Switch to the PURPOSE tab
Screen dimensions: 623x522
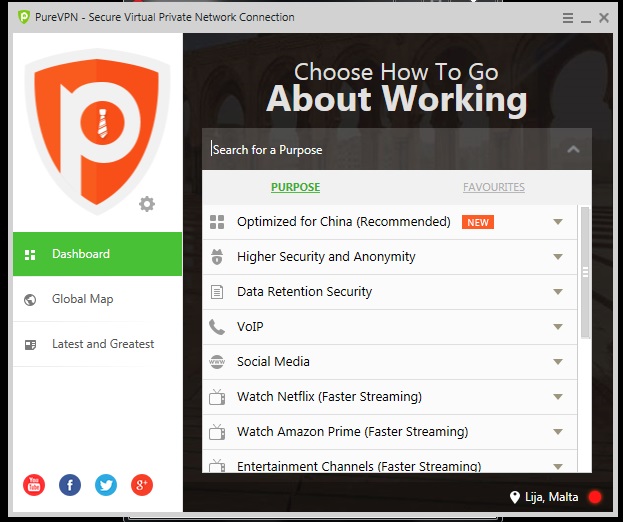295,187
